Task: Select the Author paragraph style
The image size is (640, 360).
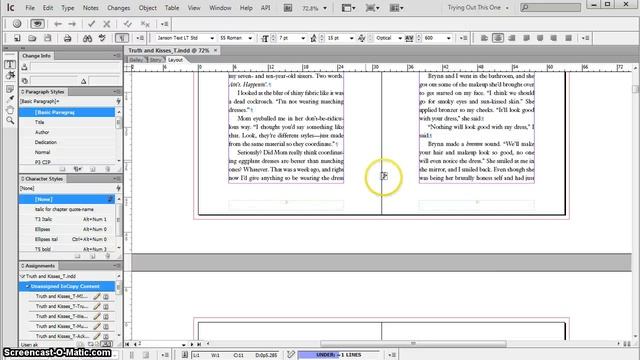Action: 67,132
